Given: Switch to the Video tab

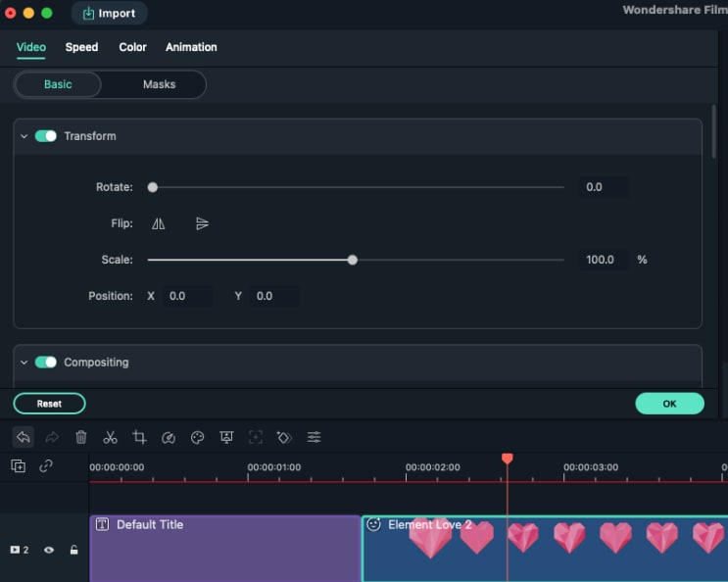Looking at the screenshot, I should [31, 47].
